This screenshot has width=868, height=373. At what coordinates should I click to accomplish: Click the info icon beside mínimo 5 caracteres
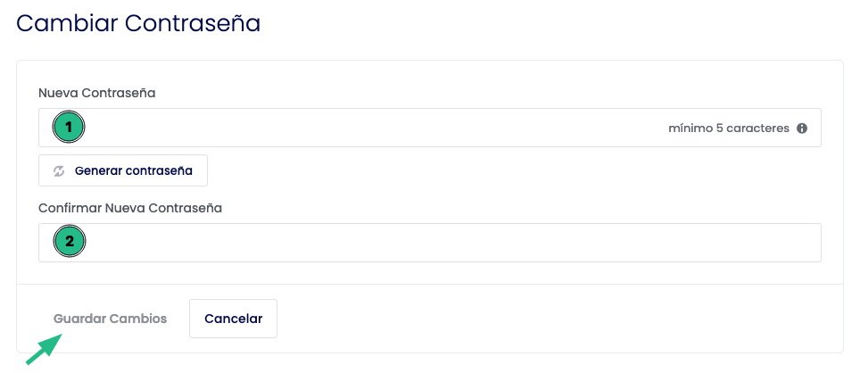tap(802, 128)
